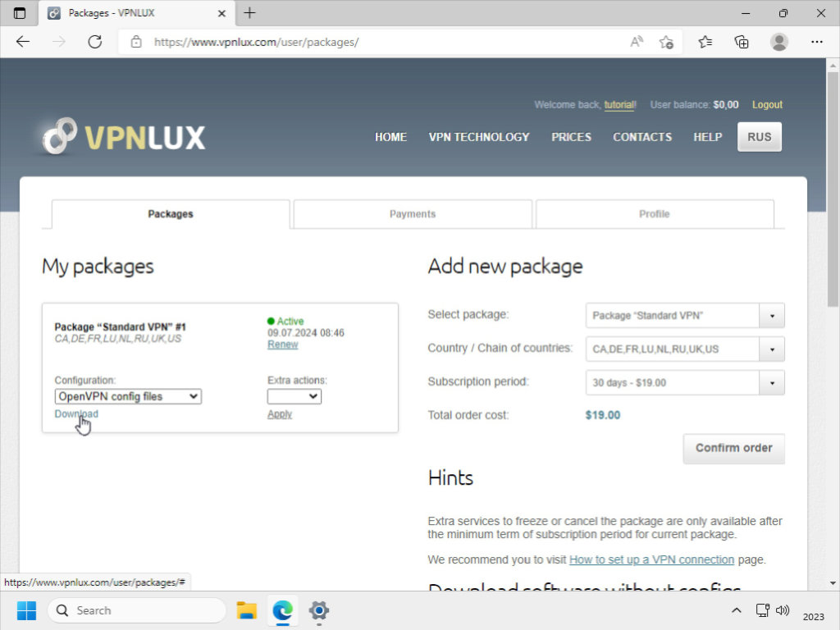Screen dimensions: 840x630
Task: Click Package “Standard VPN” #1 title
Action: tap(120, 326)
